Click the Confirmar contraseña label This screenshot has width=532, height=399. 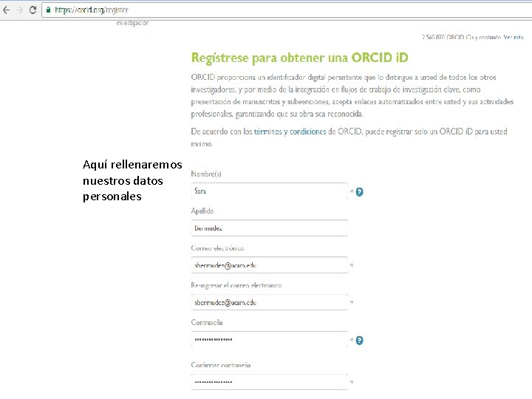pos(221,365)
